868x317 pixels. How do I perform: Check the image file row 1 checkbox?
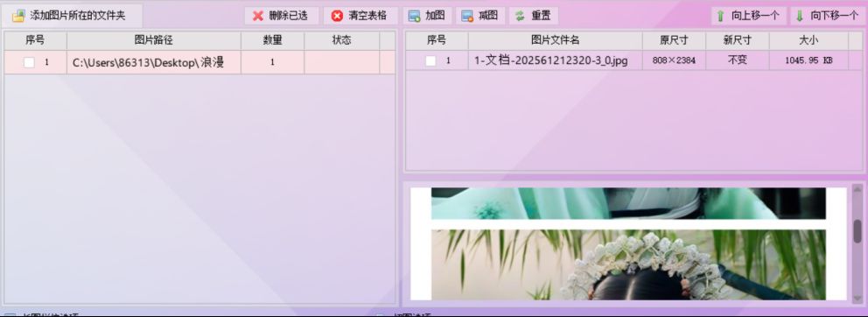tap(430, 61)
